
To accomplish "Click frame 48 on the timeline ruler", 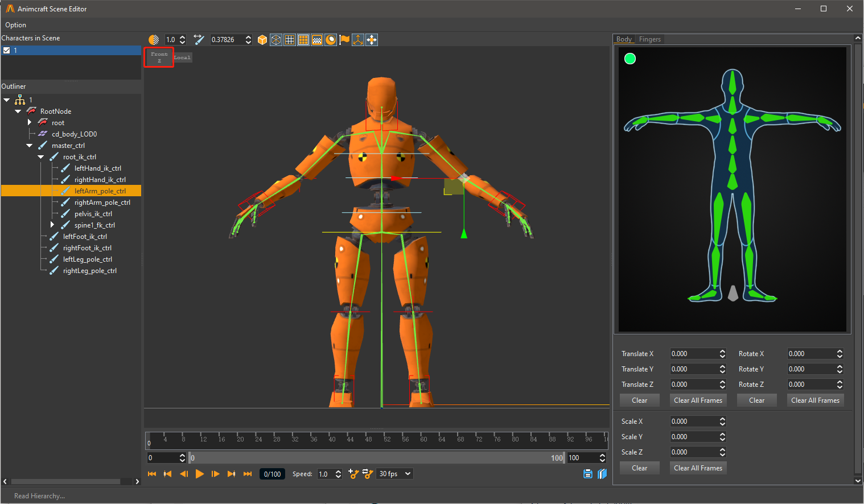I will [x=369, y=439].
